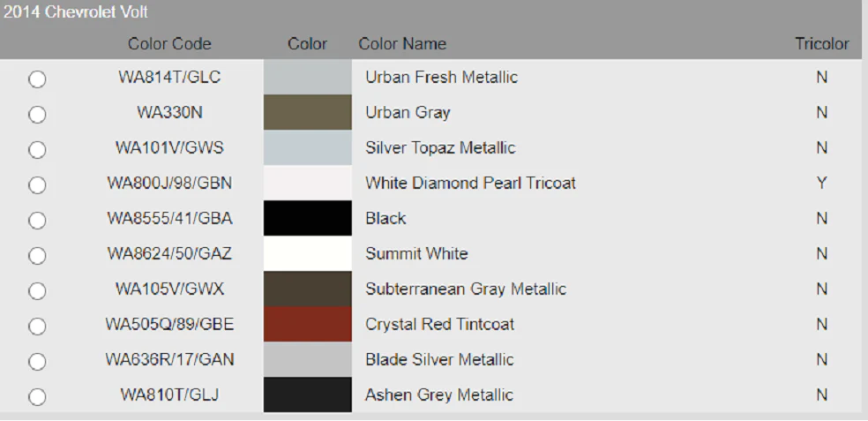The width and height of the screenshot is (868, 421).
Task: Choose the Silver Topaz Metallic radio option
Action: point(37,150)
